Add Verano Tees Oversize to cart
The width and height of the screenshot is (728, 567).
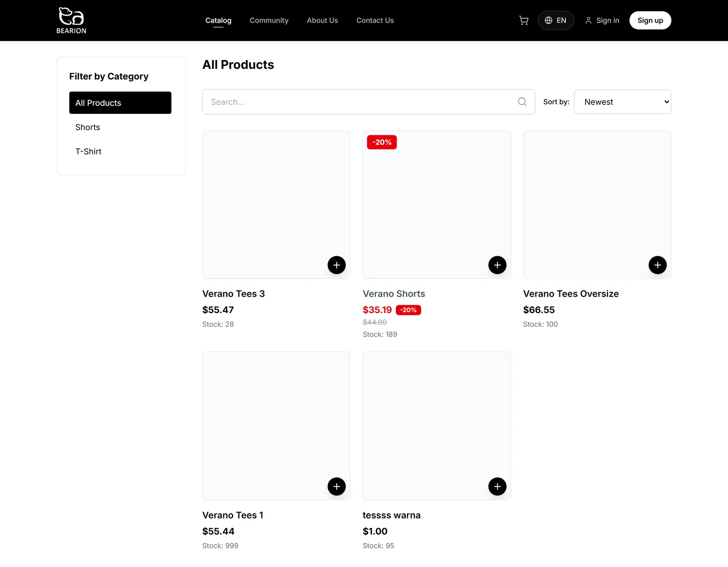[657, 265]
